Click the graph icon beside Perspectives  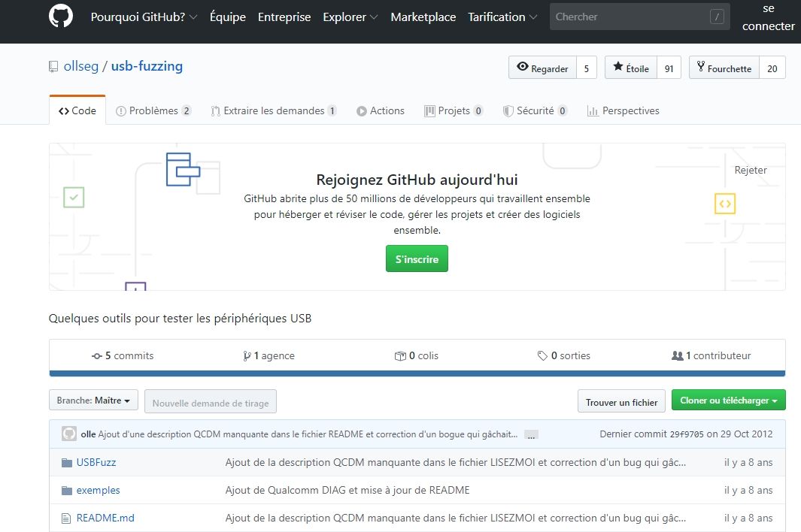(x=593, y=110)
